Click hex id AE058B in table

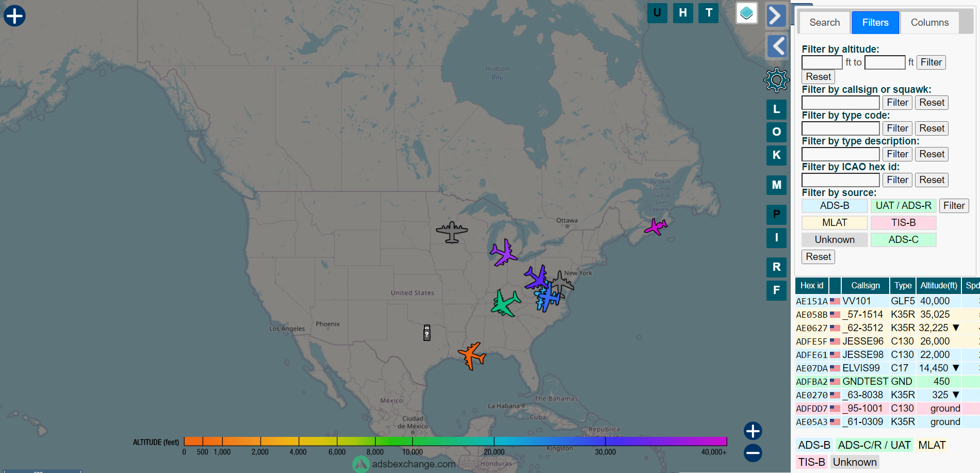tap(811, 315)
